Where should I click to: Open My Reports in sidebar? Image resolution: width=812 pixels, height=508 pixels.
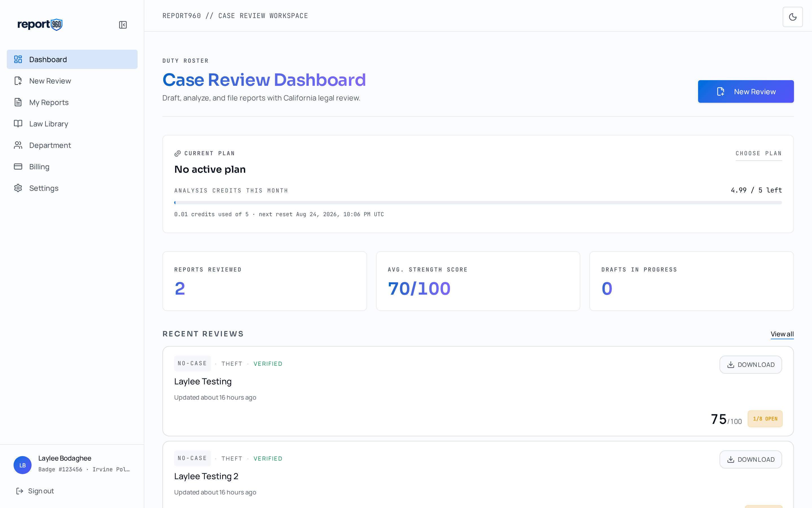click(x=72, y=102)
